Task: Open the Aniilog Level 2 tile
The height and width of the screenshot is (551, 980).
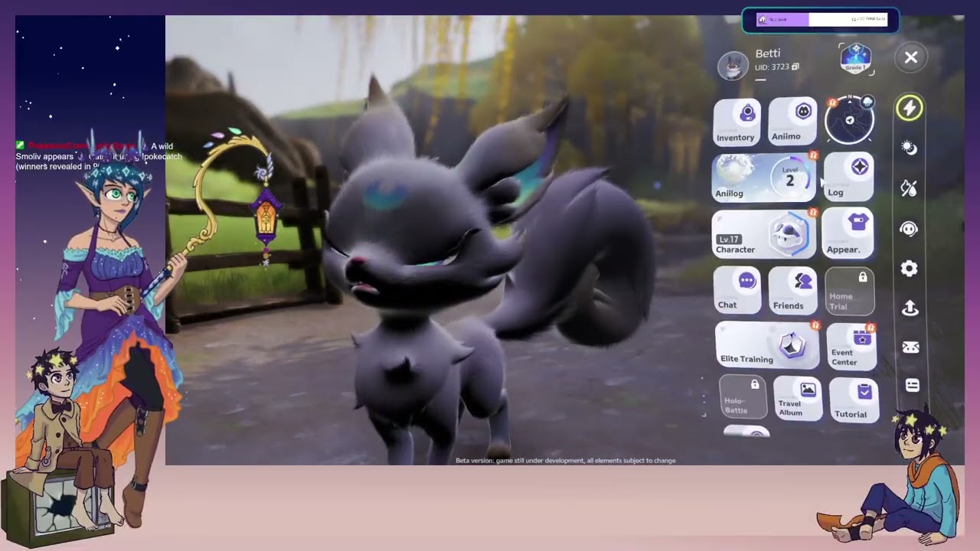Action: [x=764, y=178]
